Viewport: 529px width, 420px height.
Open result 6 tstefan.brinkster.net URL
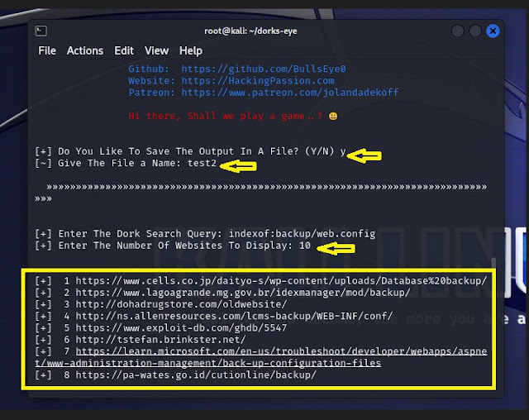[160, 339]
